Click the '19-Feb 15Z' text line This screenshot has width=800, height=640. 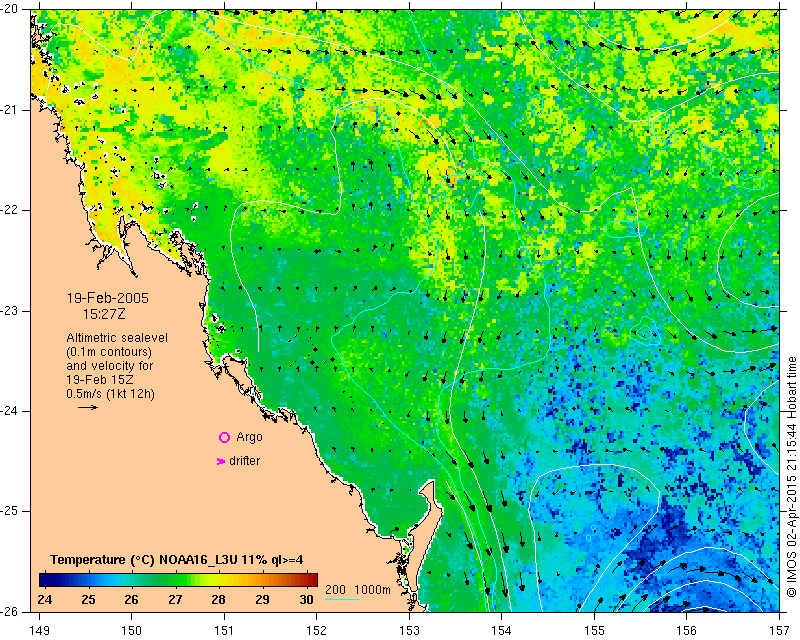coord(100,380)
